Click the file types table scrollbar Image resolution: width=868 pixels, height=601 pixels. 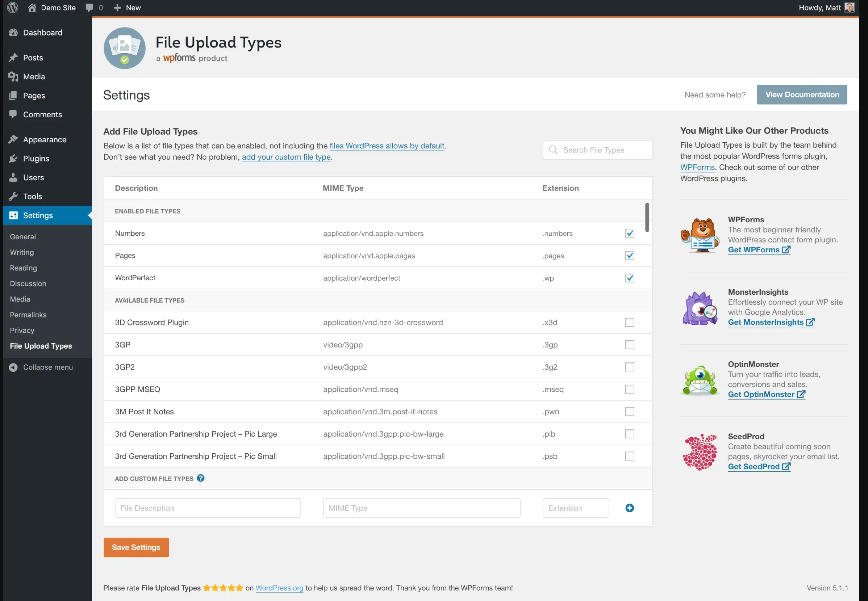pos(647,217)
